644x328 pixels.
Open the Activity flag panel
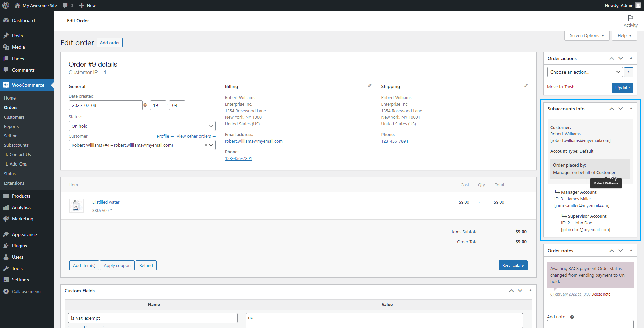tap(631, 21)
